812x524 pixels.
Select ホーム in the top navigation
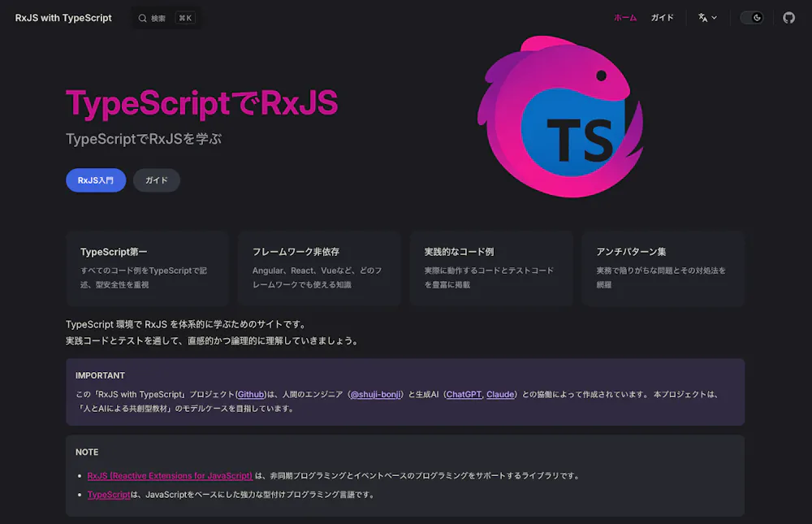click(x=624, y=18)
